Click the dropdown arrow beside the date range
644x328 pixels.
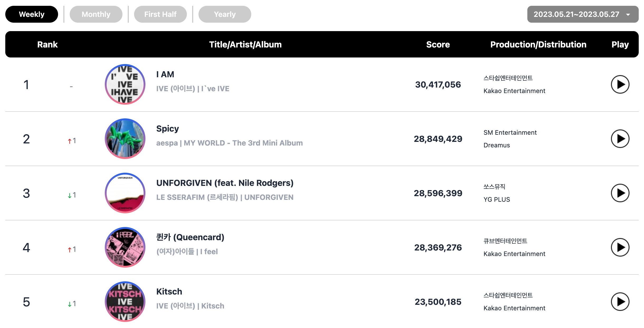[x=628, y=15]
